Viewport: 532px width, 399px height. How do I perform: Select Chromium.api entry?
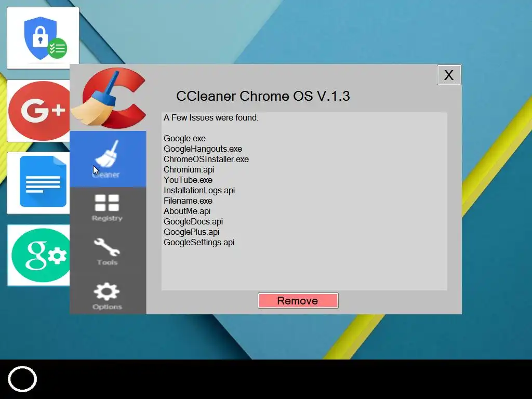coord(189,170)
